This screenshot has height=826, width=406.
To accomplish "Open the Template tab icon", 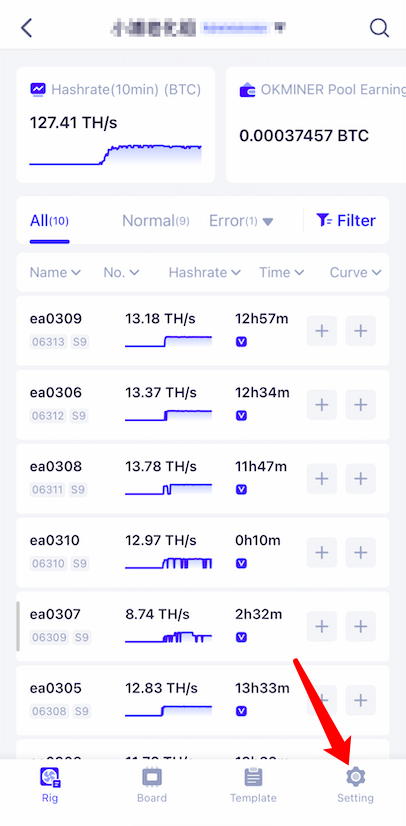I will pyautogui.click(x=253, y=776).
